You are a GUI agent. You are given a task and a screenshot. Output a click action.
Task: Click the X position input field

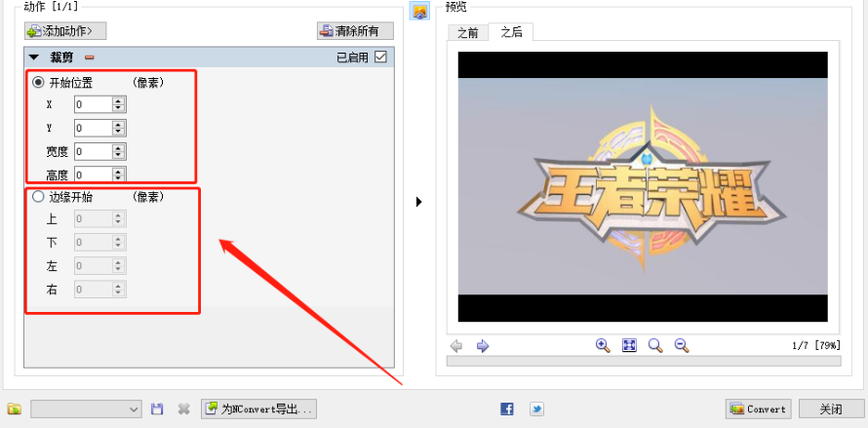point(93,104)
